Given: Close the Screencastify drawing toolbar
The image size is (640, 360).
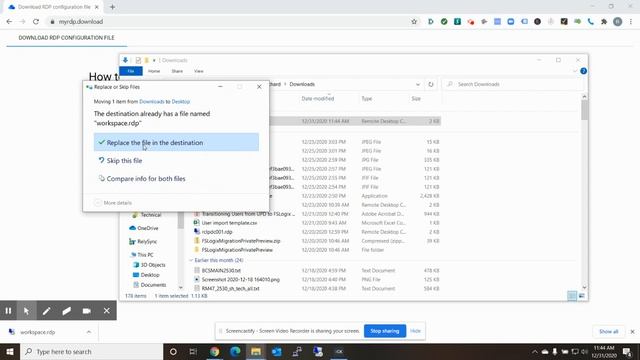Looking at the screenshot, I should pos(107,311).
